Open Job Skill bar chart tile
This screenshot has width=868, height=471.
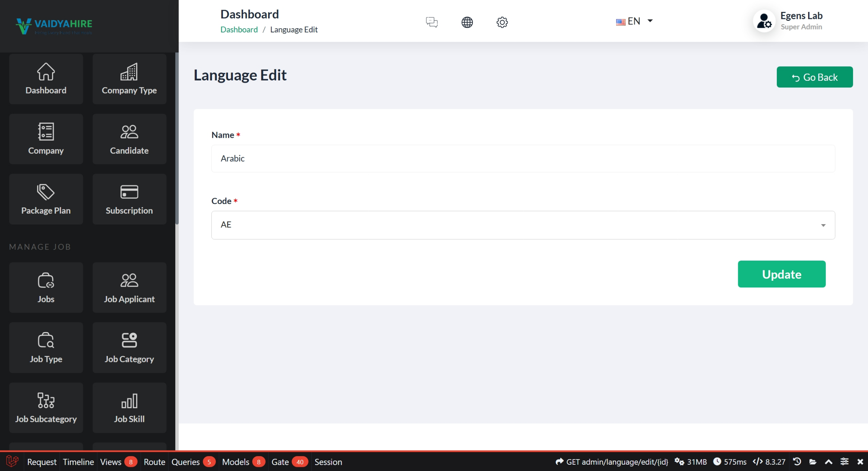(129, 407)
